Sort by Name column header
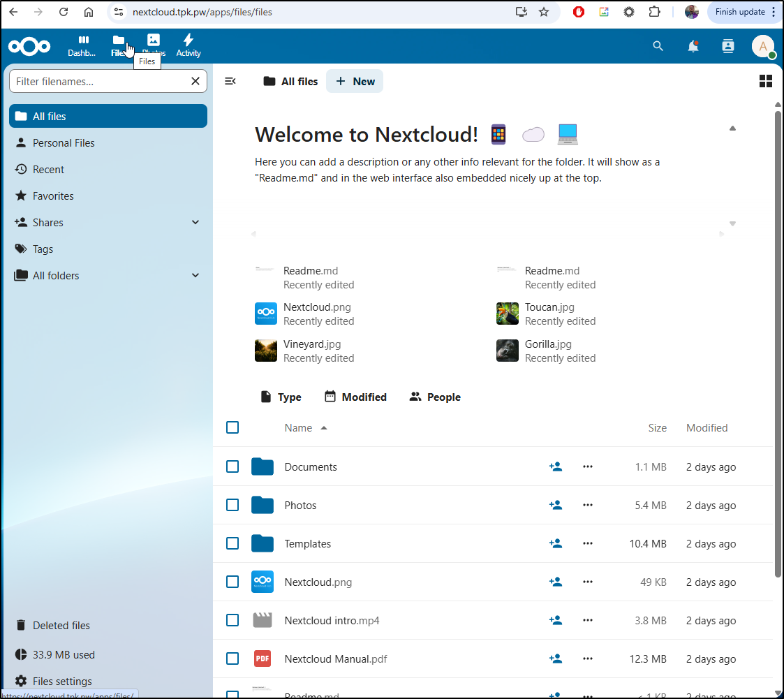 [306, 428]
